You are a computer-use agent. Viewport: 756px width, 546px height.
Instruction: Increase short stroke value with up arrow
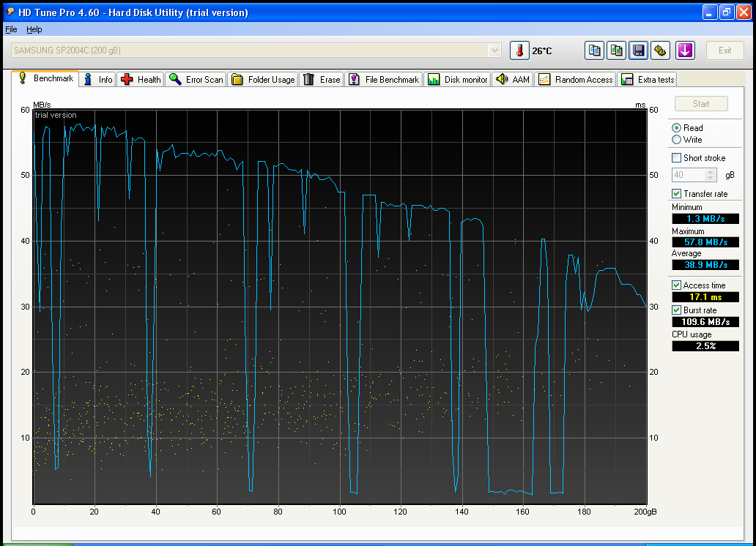tap(710, 172)
